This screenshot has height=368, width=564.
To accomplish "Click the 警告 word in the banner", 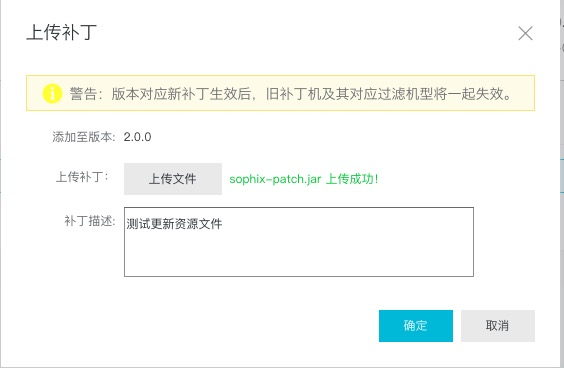I will click(x=83, y=94).
